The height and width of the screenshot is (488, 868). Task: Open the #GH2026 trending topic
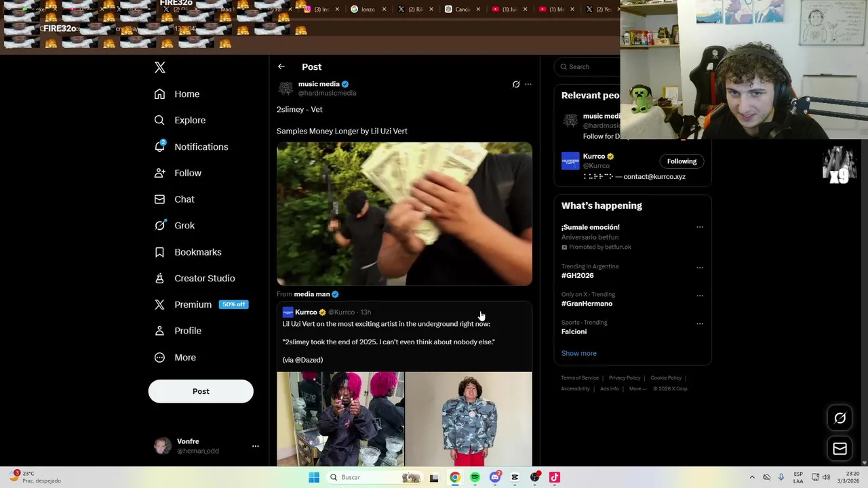click(x=577, y=276)
